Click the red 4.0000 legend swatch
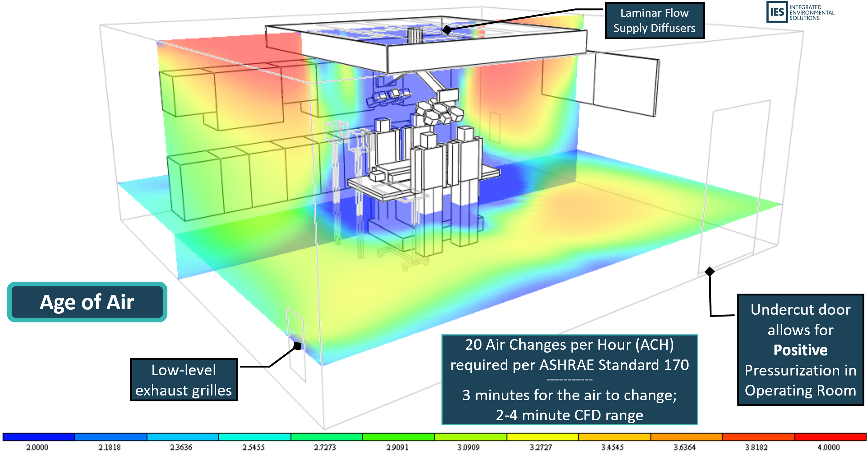This screenshot has width=868, height=453. coord(830,437)
